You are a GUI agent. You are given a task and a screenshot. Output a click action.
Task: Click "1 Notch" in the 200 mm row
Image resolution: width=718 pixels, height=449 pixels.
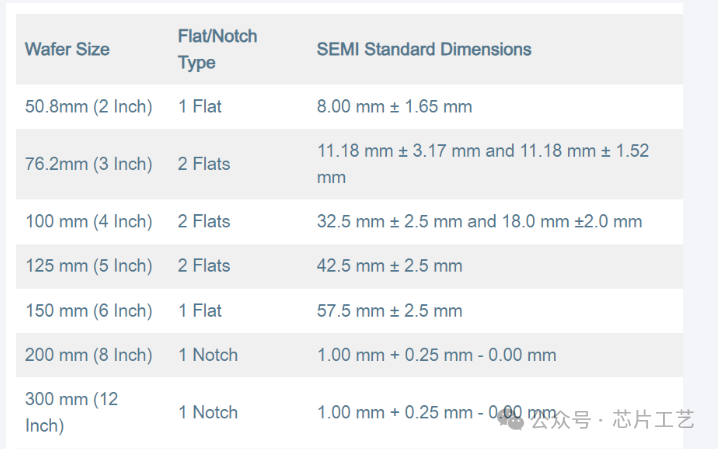click(x=208, y=355)
